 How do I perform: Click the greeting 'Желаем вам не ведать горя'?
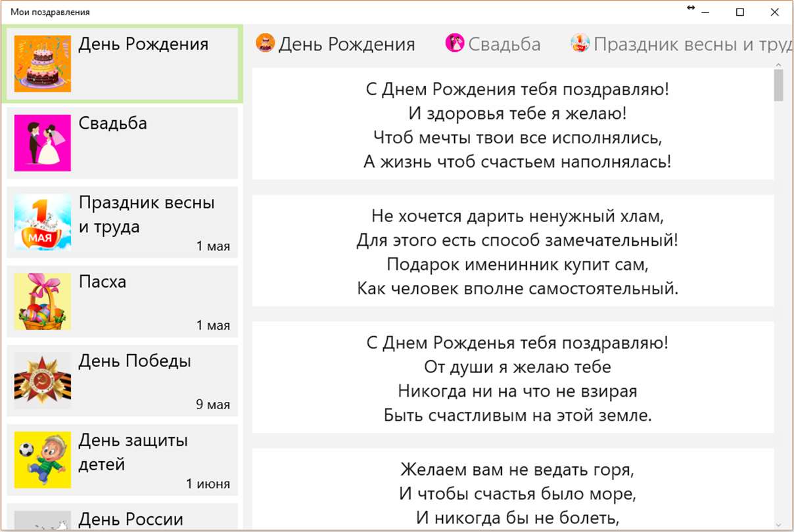click(x=513, y=489)
